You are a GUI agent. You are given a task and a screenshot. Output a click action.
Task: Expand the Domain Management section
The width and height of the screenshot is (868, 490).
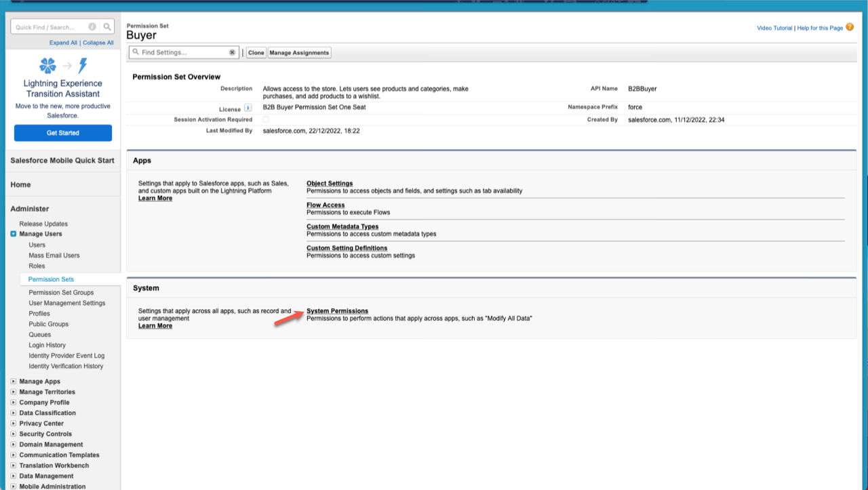(14, 445)
